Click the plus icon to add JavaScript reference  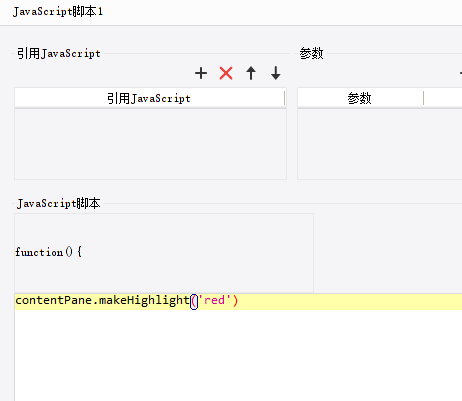(x=201, y=73)
